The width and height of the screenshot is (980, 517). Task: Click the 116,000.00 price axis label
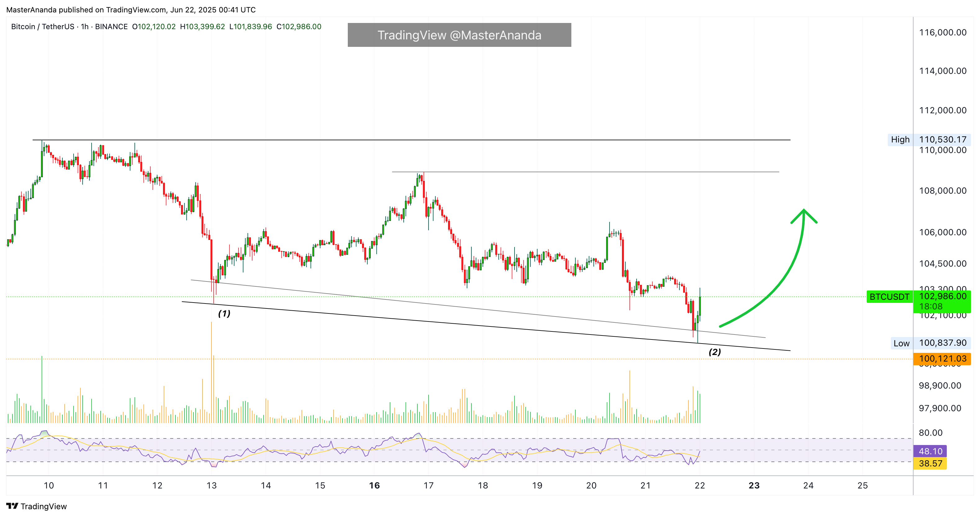point(943,32)
